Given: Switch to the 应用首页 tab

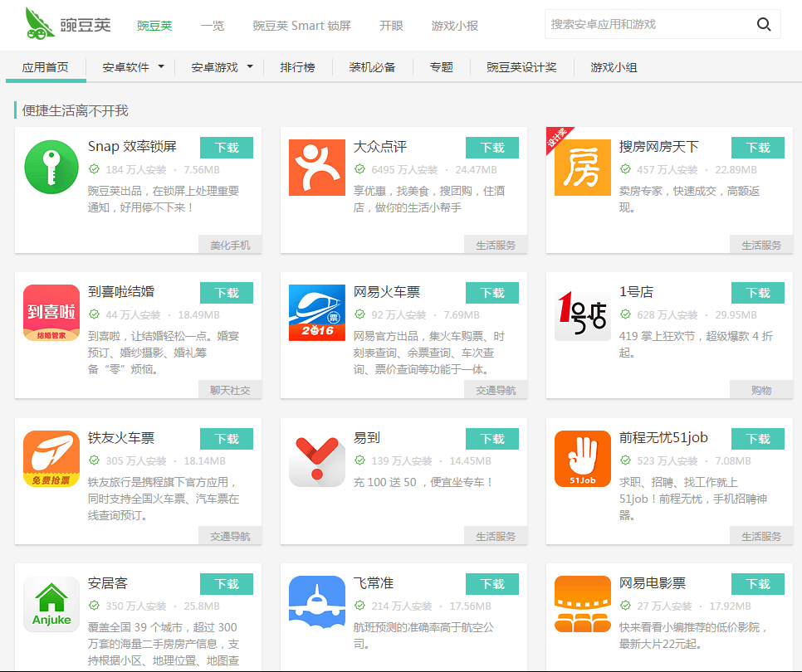Looking at the screenshot, I should 46,67.
